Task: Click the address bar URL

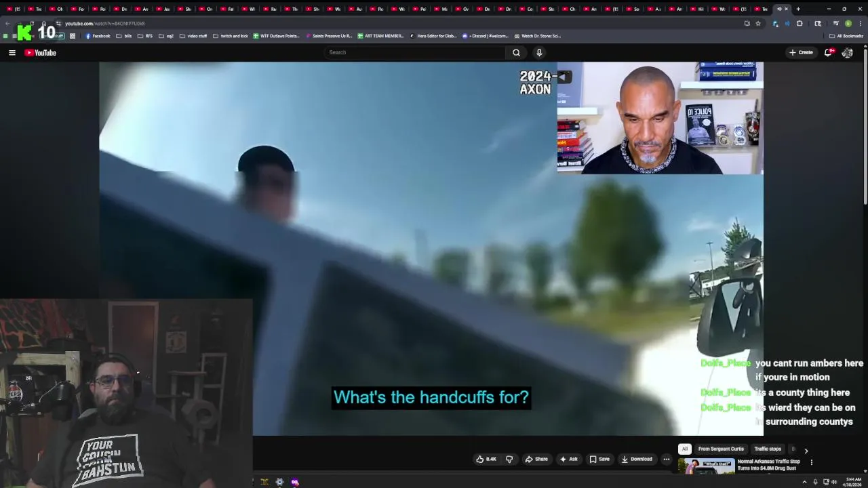Action: click(104, 24)
